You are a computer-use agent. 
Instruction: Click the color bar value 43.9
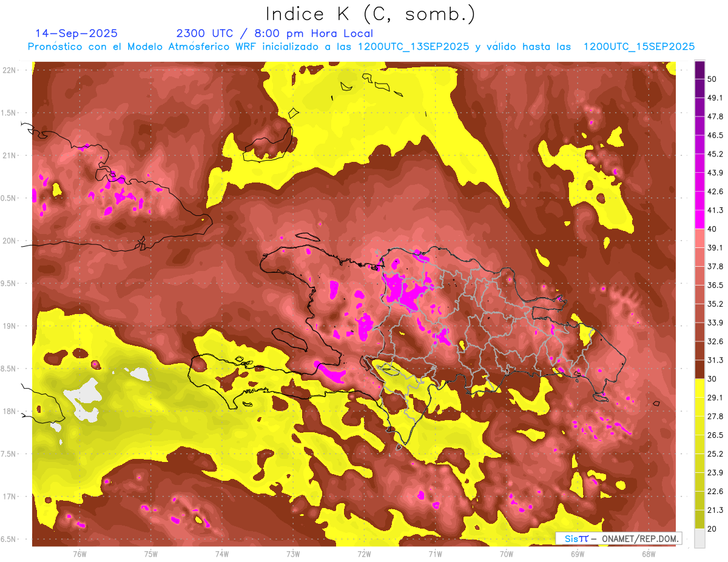715,173
